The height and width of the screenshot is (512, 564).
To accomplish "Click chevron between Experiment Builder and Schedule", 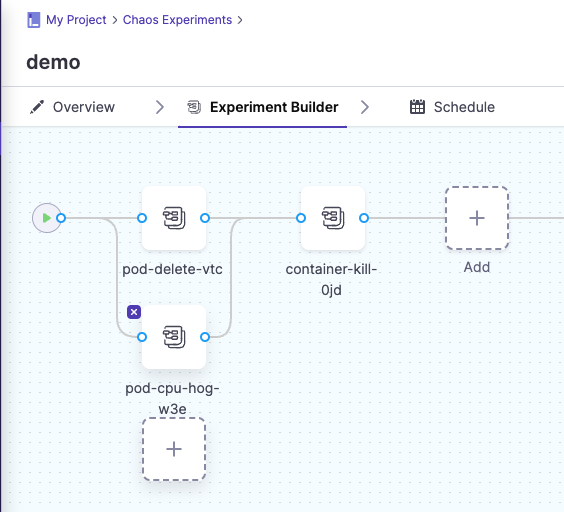I will click(x=365, y=107).
